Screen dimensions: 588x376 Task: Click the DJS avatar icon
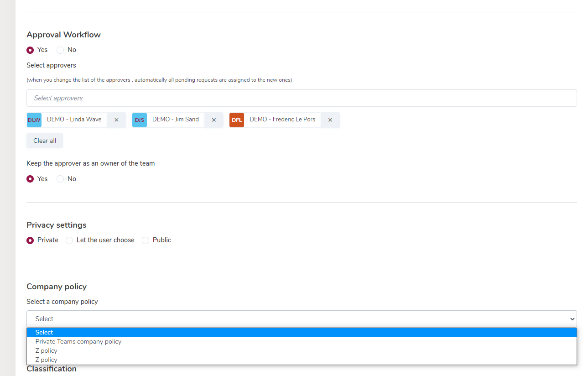tap(140, 120)
